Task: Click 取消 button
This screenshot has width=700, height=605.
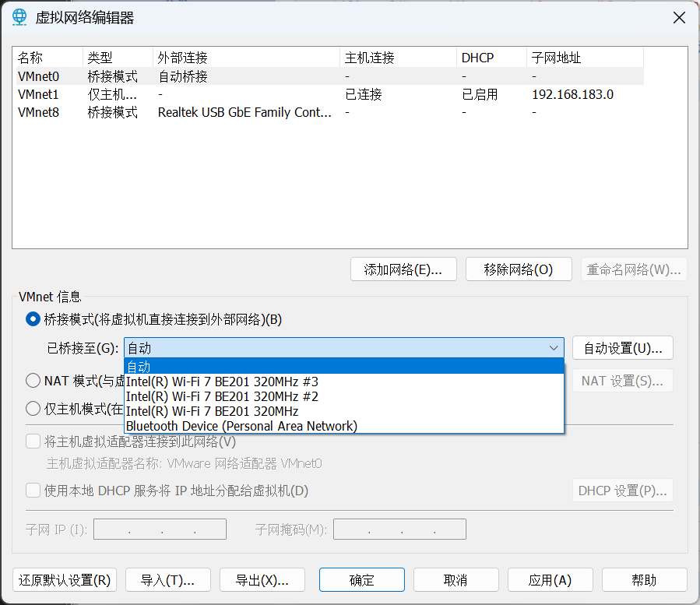Action: tap(456, 579)
